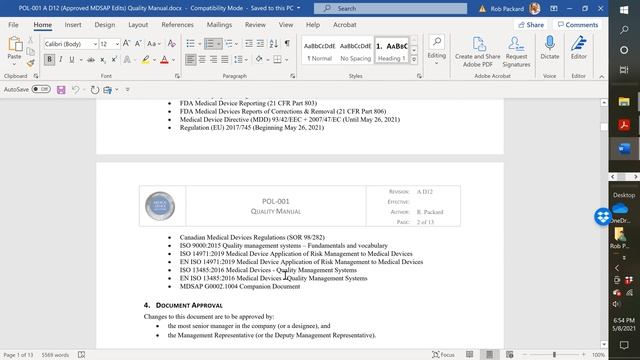The height and width of the screenshot is (360, 640).
Task: Toggle Focus mode
Action: [443, 354]
